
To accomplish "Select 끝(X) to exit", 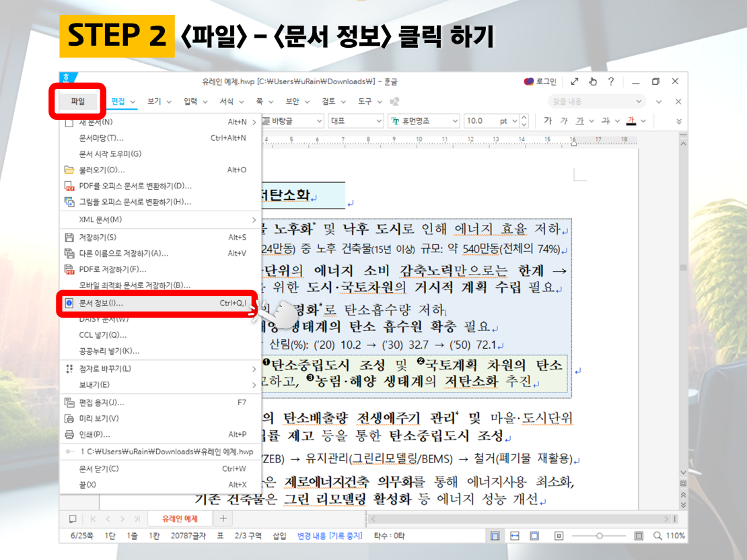I will coord(161,485).
